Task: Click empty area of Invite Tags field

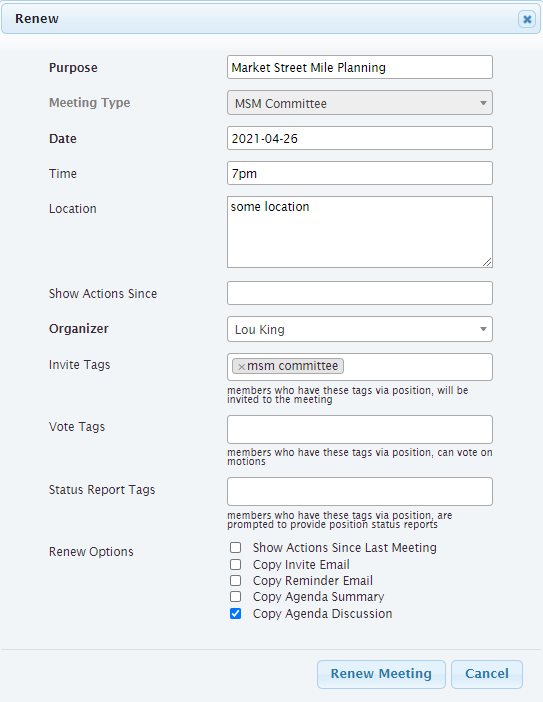Action: click(x=417, y=367)
